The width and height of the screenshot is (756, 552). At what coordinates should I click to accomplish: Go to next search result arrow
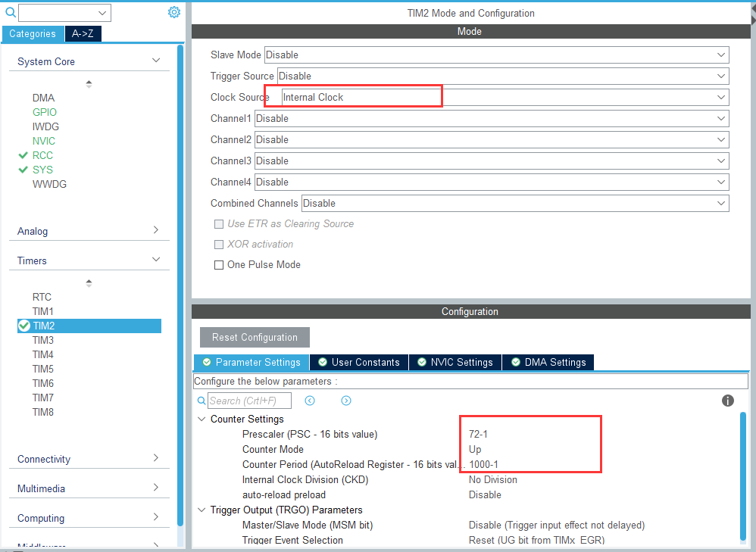tap(346, 401)
